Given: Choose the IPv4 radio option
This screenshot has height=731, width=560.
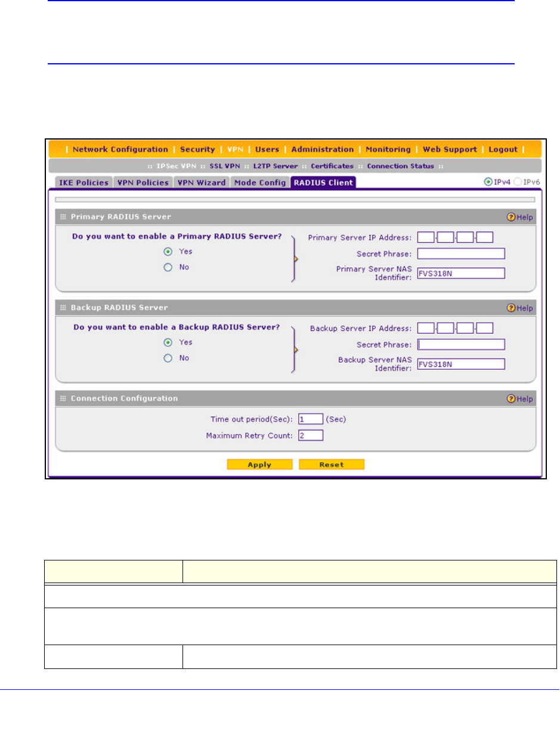Looking at the screenshot, I should 489,182.
